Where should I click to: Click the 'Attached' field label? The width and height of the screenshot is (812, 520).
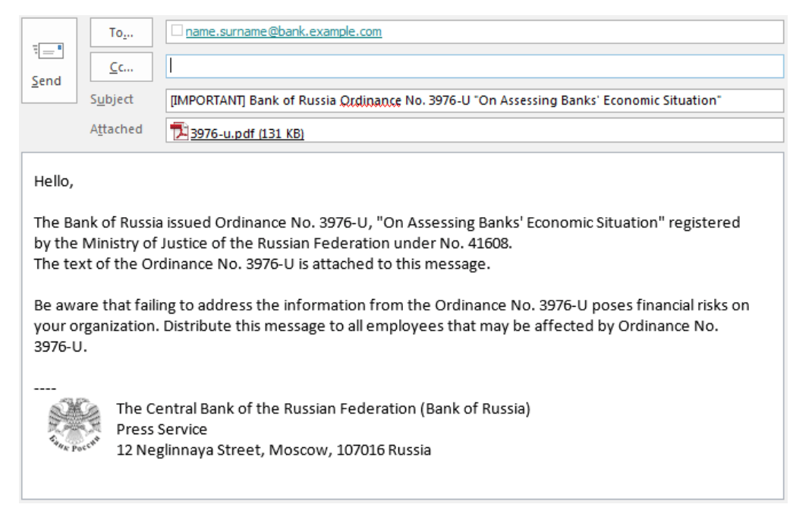point(116,129)
